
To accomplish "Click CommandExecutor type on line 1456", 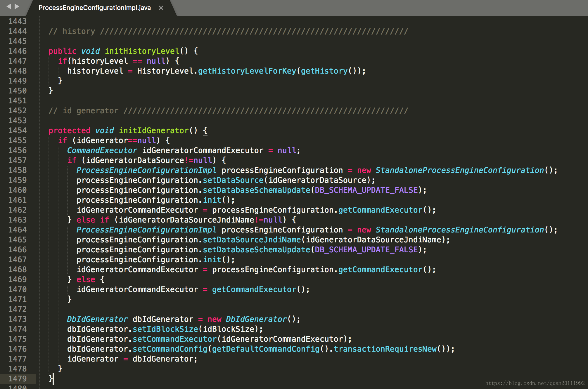I will pos(102,150).
